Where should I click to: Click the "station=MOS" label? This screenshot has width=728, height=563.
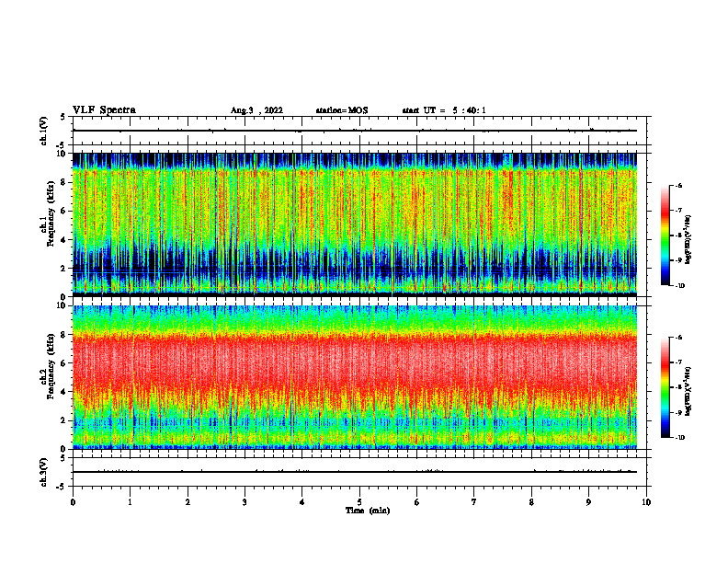tap(342, 110)
